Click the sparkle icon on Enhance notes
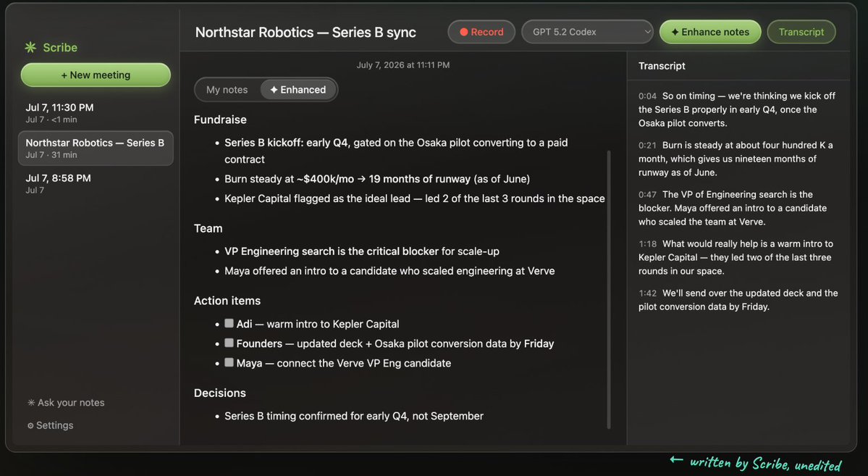Image resolution: width=868 pixels, height=476 pixels. tap(675, 32)
